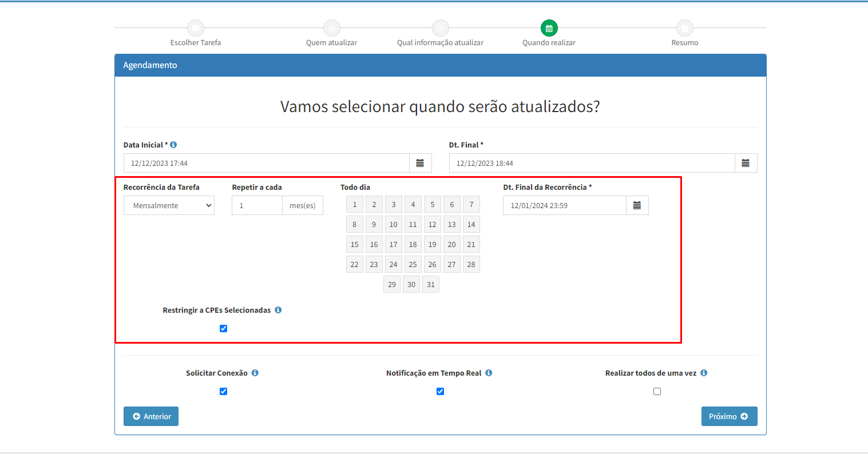Uncheck the Solicitar Conexão checkbox
The height and width of the screenshot is (454, 868).
click(x=223, y=391)
